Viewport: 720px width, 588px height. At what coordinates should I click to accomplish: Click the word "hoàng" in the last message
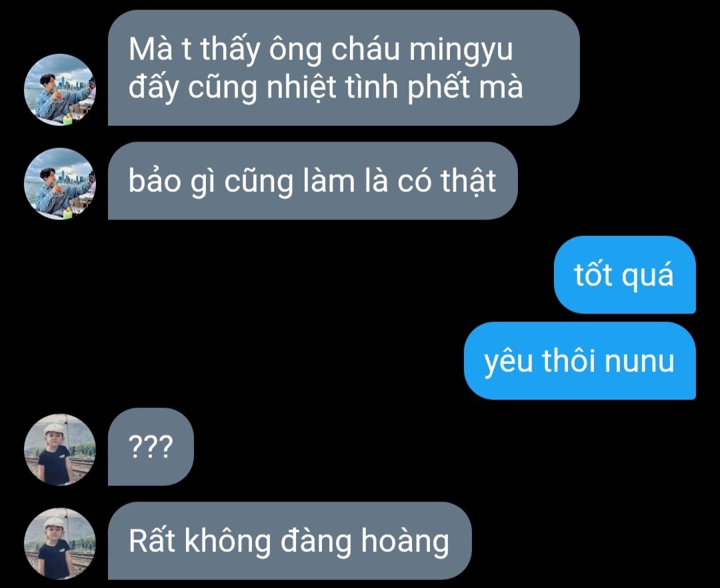click(x=405, y=541)
